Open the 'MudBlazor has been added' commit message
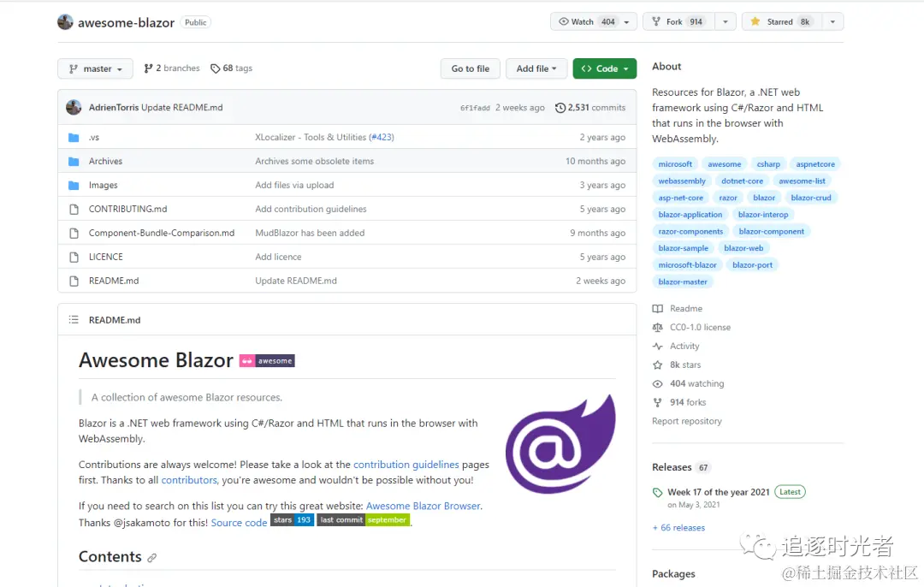924x587 pixels. point(310,234)
